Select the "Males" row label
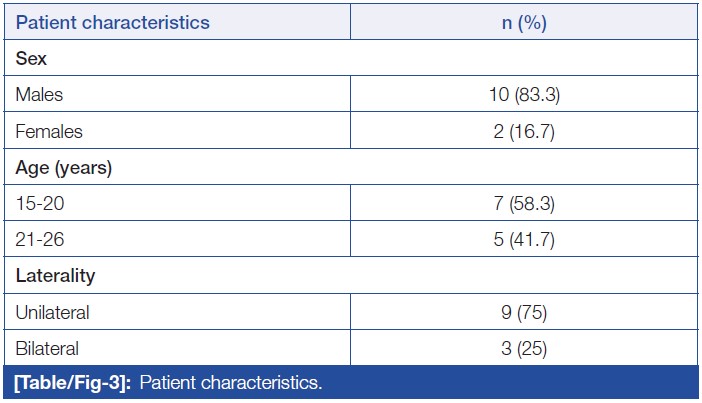This screenshot has height=403, width=702. point(40,95)
